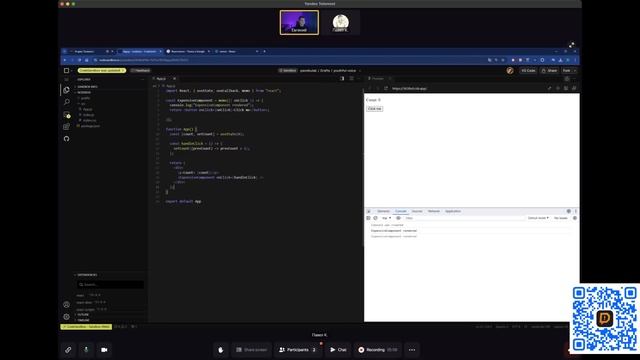Toggle the split editor icon
Screen dimensions: 640x360
(x=342, y=78)
